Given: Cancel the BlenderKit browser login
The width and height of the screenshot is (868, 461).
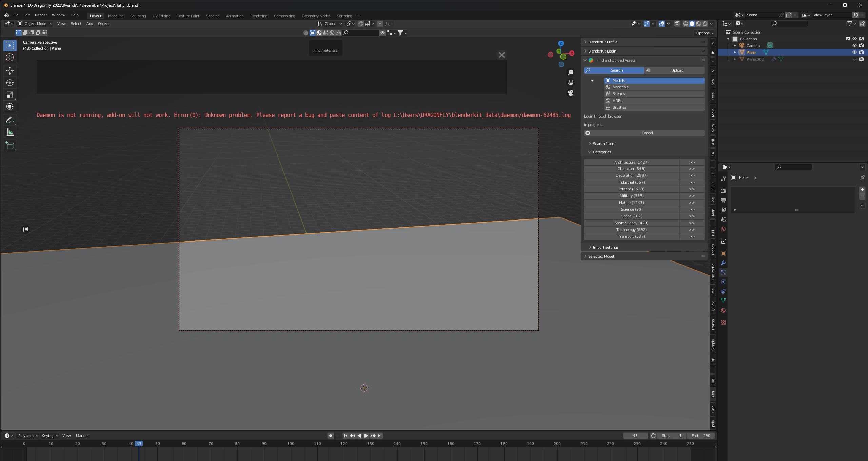Looking at the screenshot, I should pyautogui.click(x=646, y=133).
